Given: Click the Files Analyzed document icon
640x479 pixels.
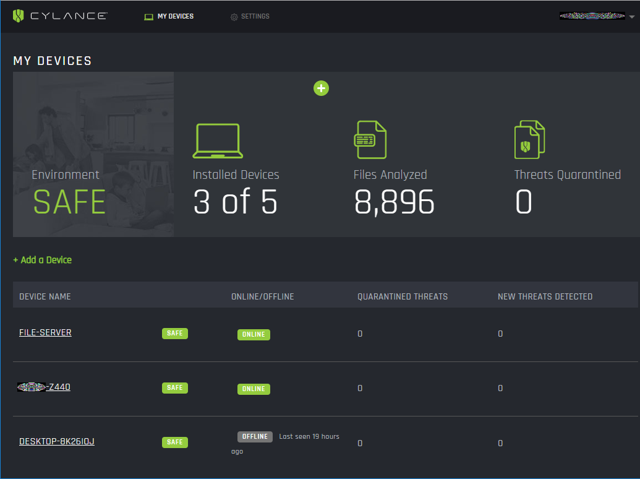Looking at the screenshot, I should pyautogui.click(x=370, y=140).
